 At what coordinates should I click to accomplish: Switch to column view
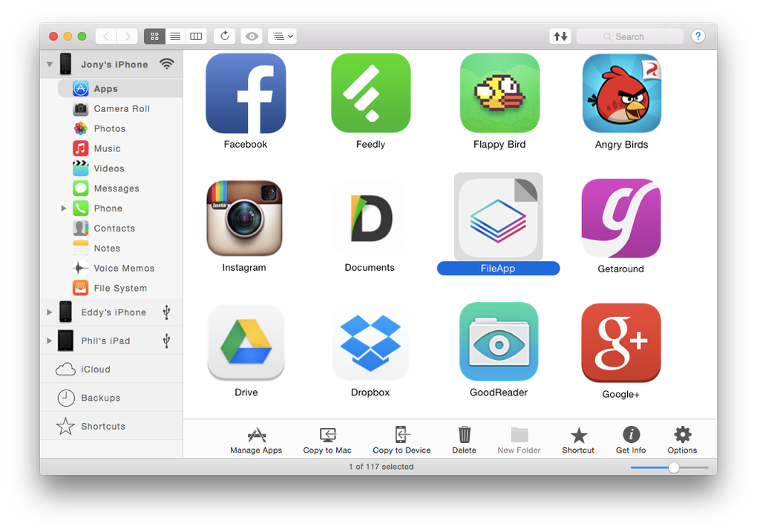pyautogui.click(x=196, y=36)
